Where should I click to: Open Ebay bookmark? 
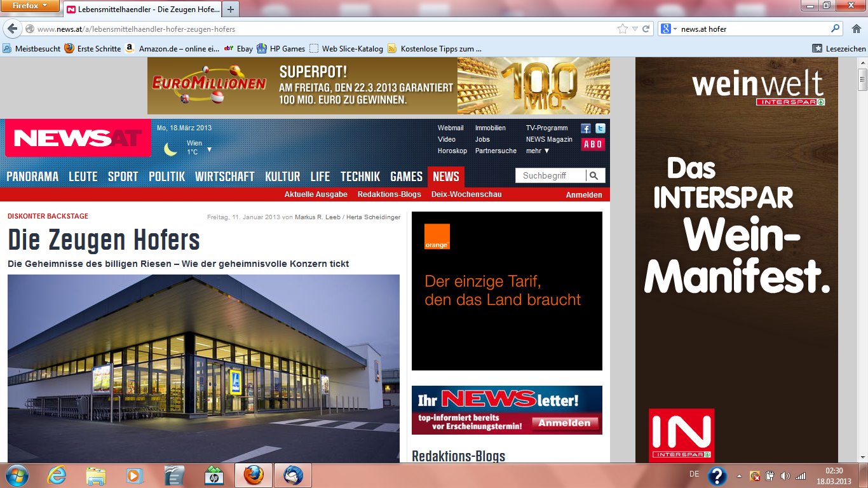238,48
